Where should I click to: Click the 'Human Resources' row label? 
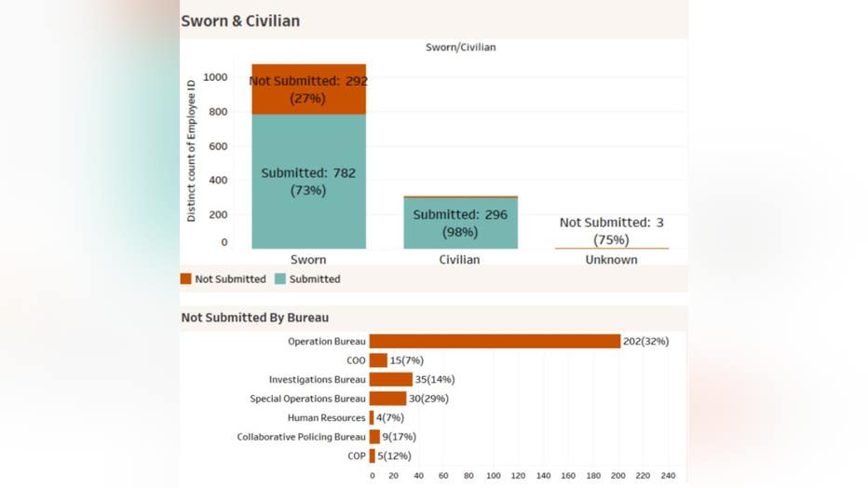(x=327, y=418)
